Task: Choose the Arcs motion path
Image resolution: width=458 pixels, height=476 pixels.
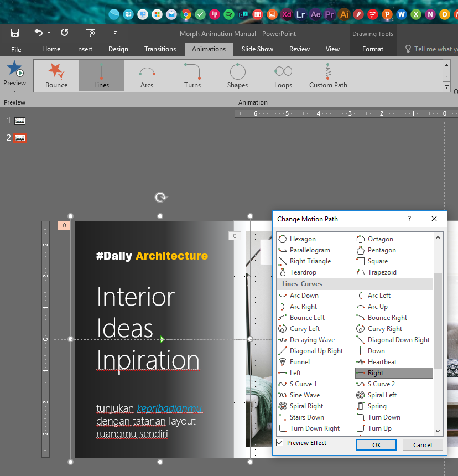Action: click(x=147, y=76)
